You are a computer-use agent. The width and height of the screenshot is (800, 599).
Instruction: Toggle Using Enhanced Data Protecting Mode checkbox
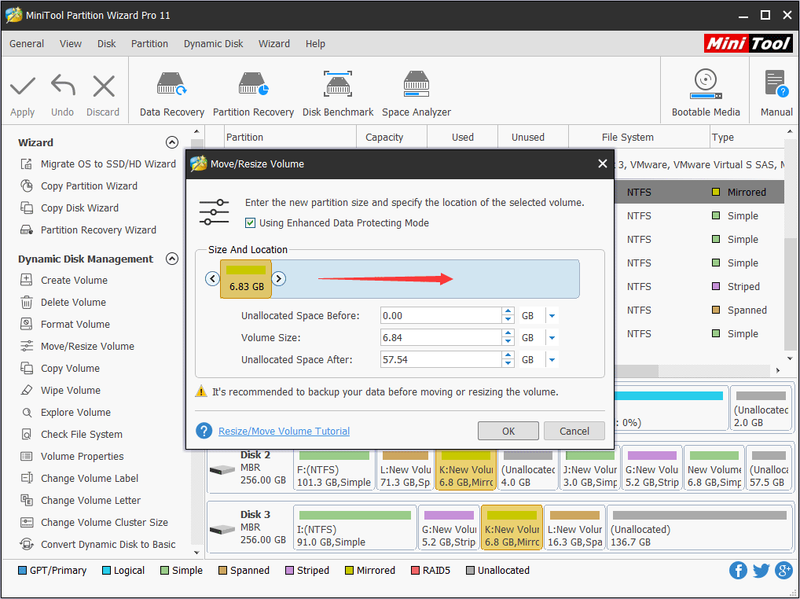point(250,223)
